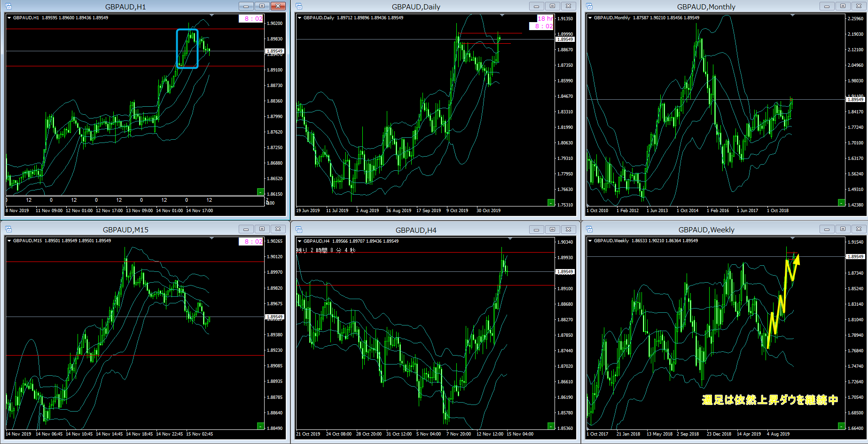Click the GBPAUD,M15 window chart icon
The width and height of the screenshot is (868, 444).
8,230
